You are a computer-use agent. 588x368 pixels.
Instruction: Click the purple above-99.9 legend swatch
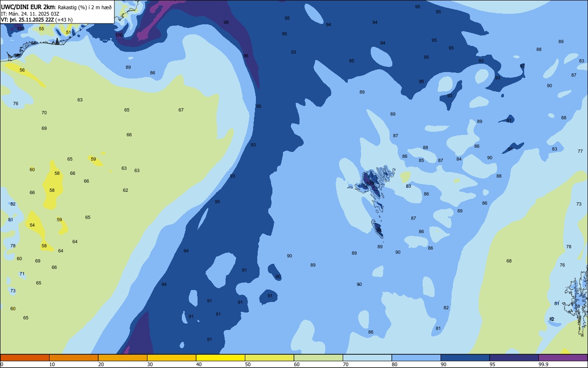[x=563, y=357]
